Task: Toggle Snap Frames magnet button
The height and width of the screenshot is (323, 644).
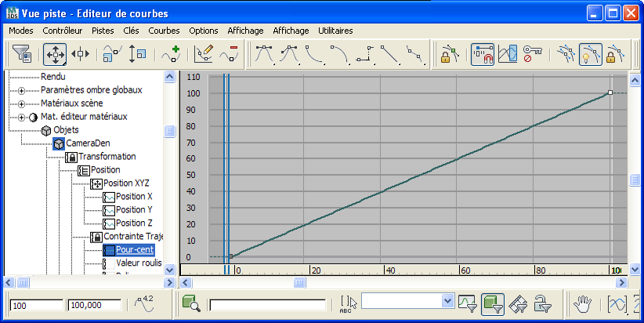Action: 483,54
